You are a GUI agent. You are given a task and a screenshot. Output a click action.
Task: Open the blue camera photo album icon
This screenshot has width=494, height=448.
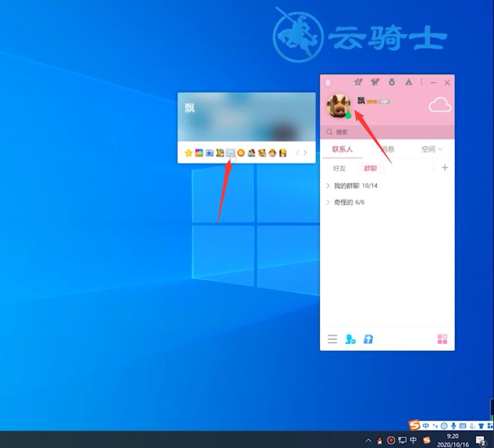point(210,153)
